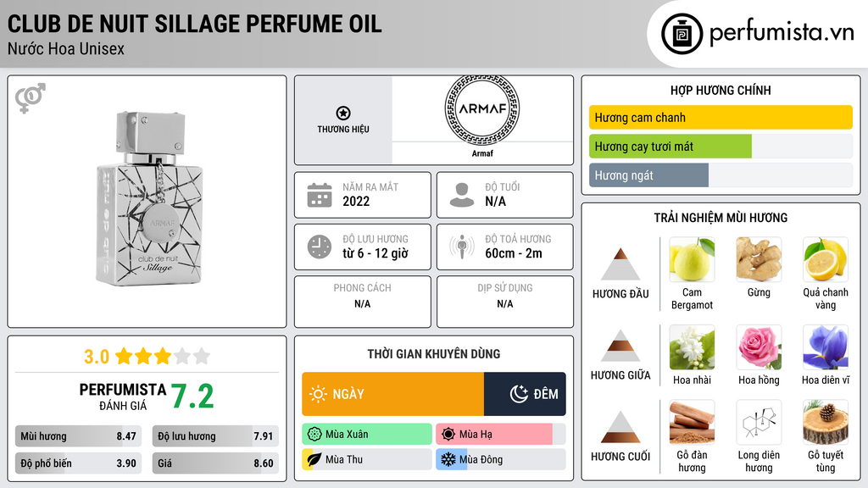Click the third star in the rating
This screenshot has width=868, height=488.
tap(162, 356)
